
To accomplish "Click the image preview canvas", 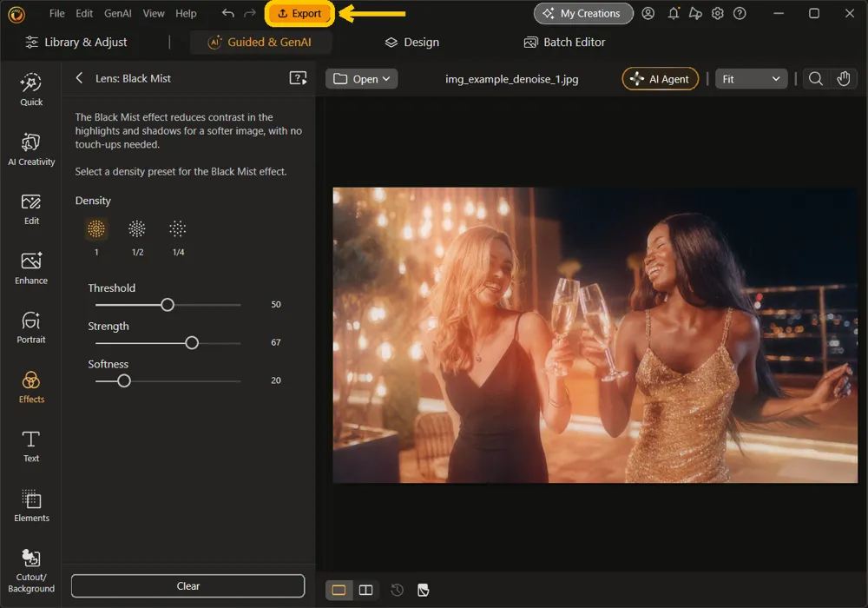I will point(595,335).
